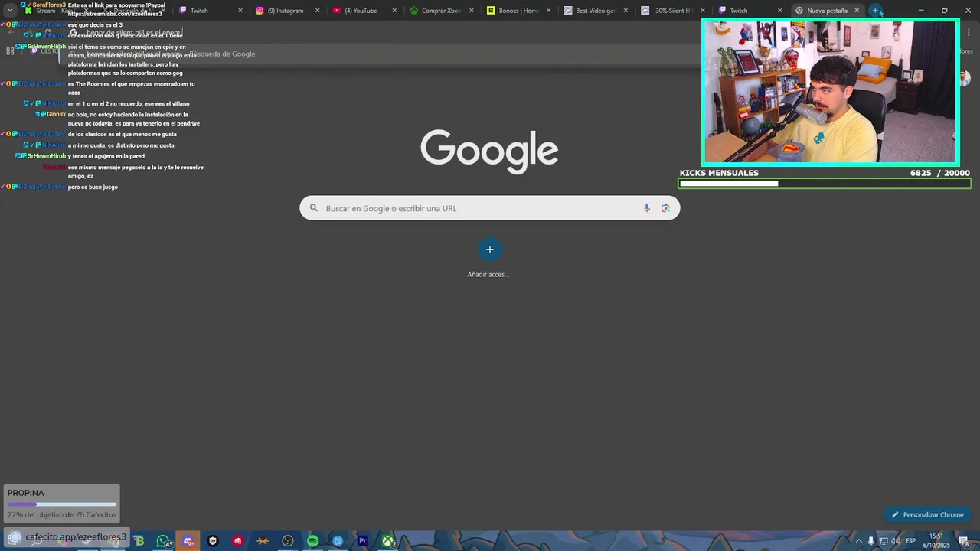Click the Kicks Mensuales progress bar
This screenshot has width=980, height=551.
click(825, 184)
